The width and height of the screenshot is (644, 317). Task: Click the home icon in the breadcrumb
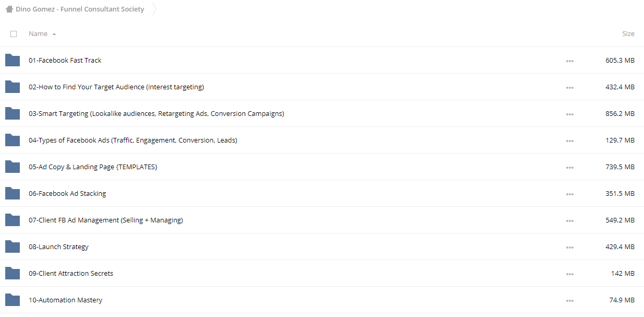9,9
